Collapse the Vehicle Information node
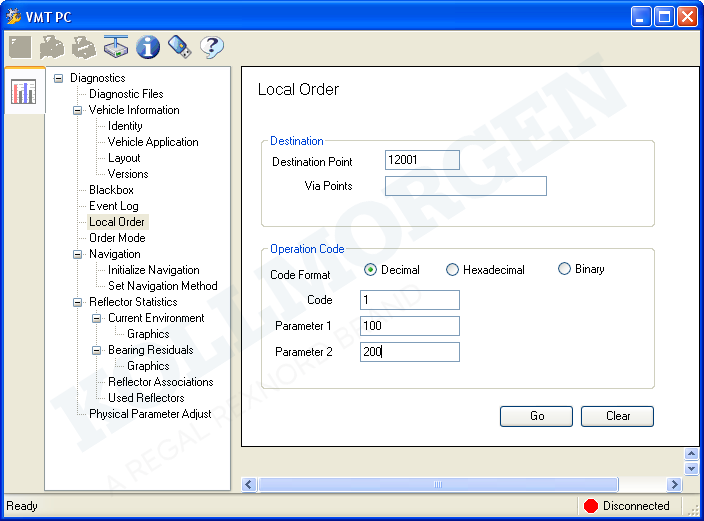The height and width of the screenshot is (521, 704). point(77,110)
